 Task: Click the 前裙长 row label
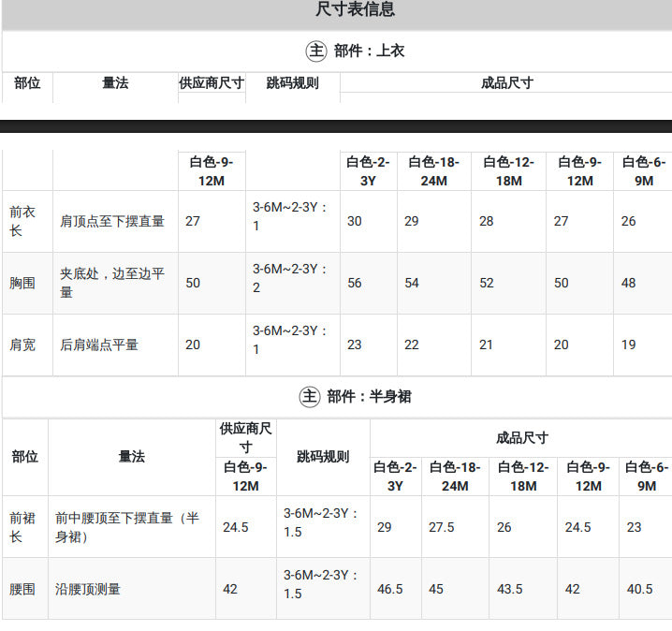tap(22, 527)
